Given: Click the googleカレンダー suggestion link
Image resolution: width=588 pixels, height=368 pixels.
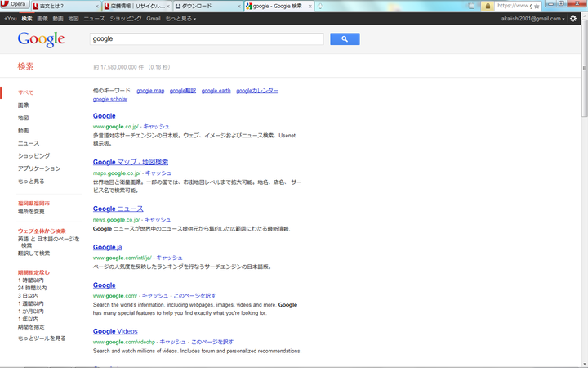Looking at the screenshot, I should pos(257,91).
